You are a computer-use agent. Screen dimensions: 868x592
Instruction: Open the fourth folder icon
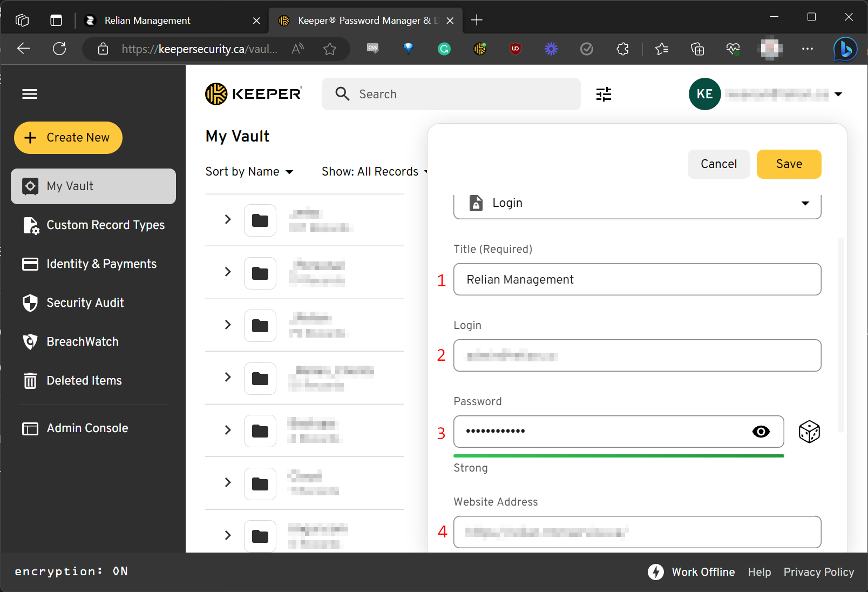pyautogui.click(x=260, y=379)
